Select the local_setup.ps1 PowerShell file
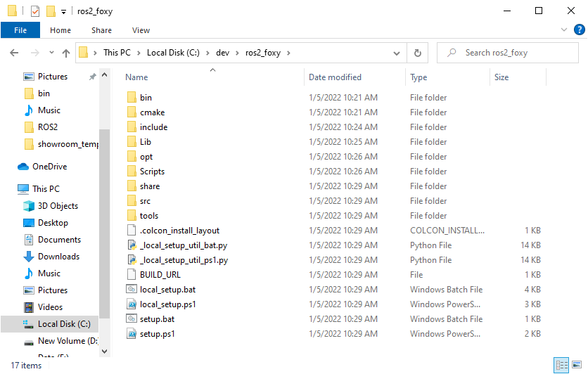This screenshot has height=374, width=588. 167,304
